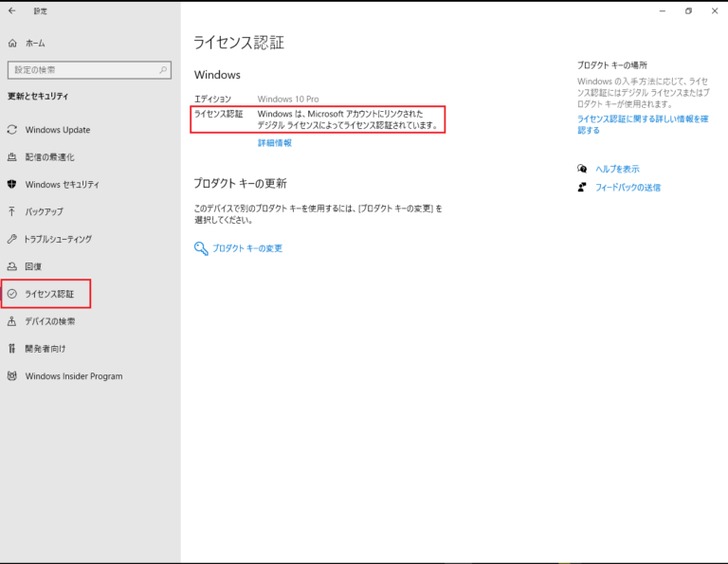This screenshot has height=564, width=728.
Task: Open トラブルシューティング page
Action: (58, 239)
